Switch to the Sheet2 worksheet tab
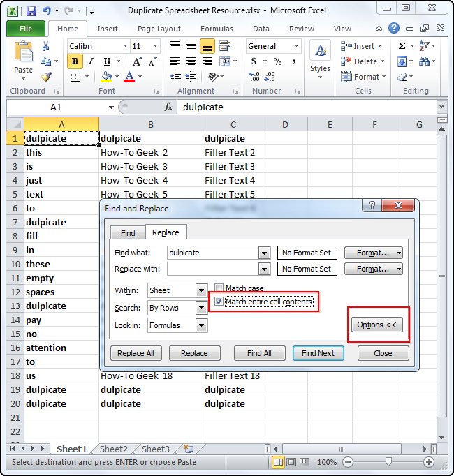 point(114,449)
